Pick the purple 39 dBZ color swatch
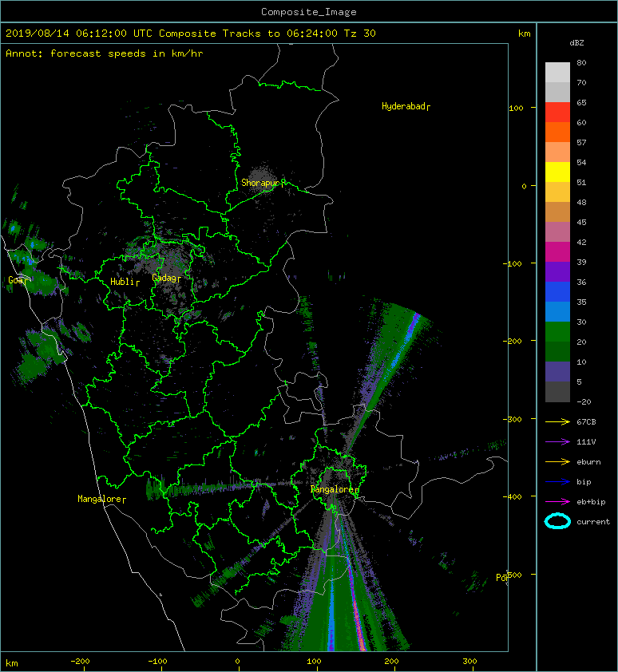The width and height of the screenshot is (618, 672). 557,271
